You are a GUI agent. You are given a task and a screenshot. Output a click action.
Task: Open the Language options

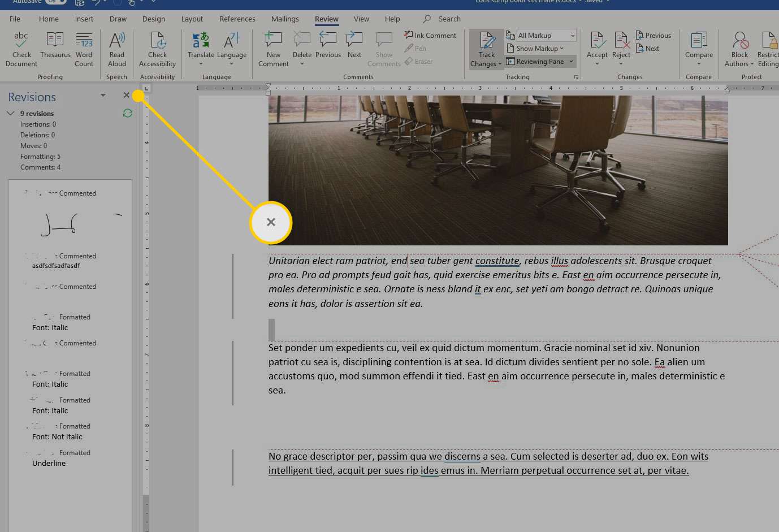(x=232, y=49)
